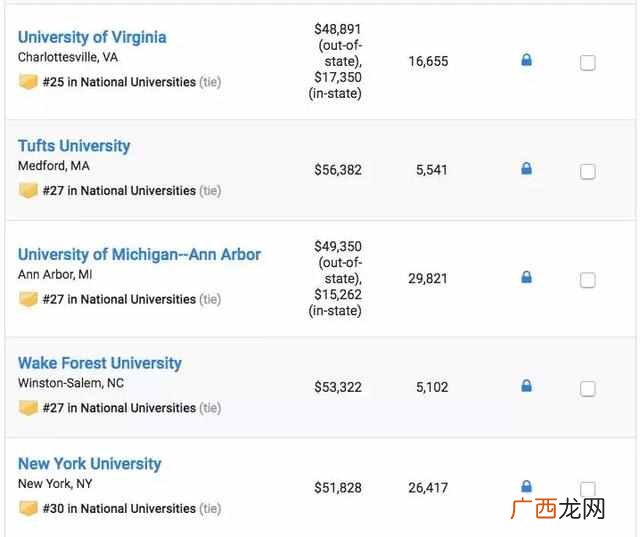Image resolution: width=640 pixels, height=537 pixels.
Task: Select the New York University checkbox
Action: [588, 489]
